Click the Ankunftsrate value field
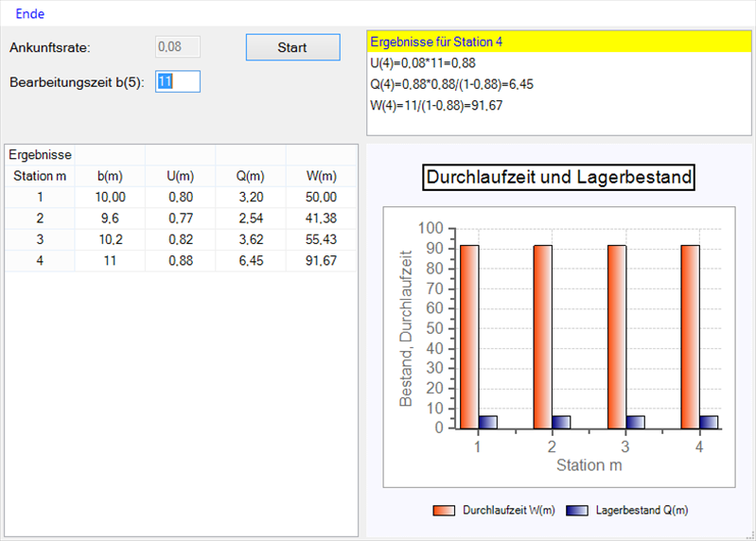 coord(178,47)
